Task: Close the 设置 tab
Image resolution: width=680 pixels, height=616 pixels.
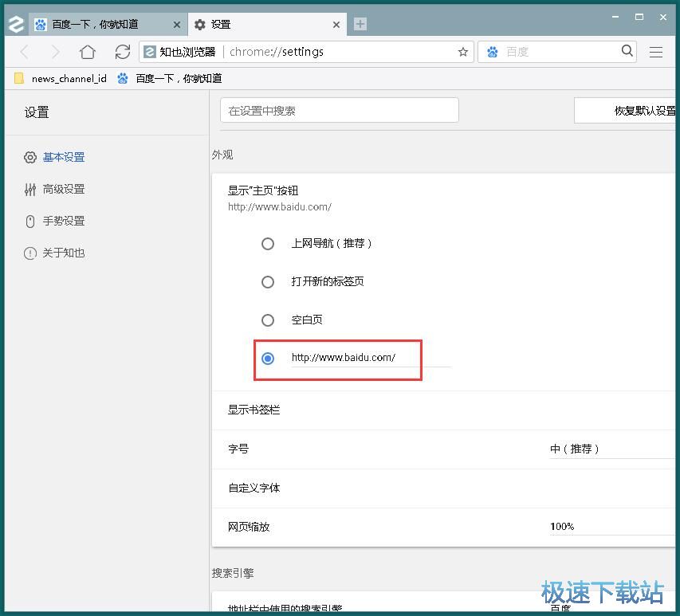Action: coord(336,25)
